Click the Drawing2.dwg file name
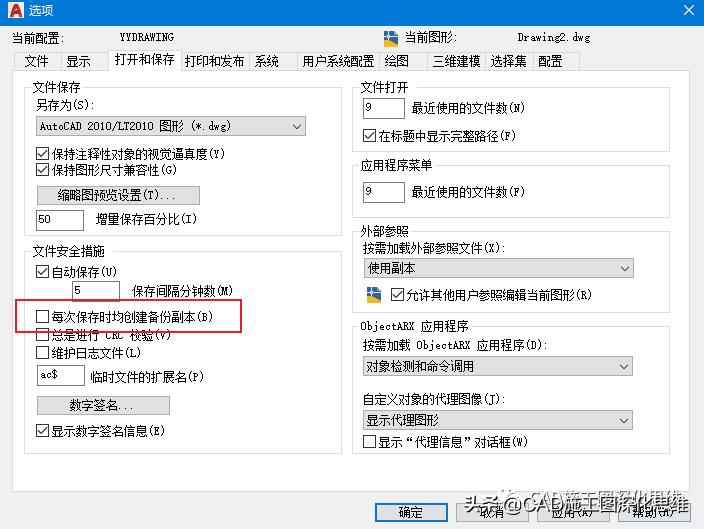The width and height of the screenshot is (704, 529). point(554,38)
